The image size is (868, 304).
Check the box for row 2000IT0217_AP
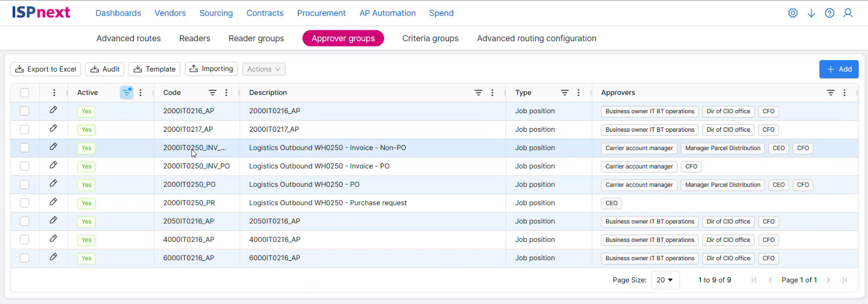[x=25, y=130]
